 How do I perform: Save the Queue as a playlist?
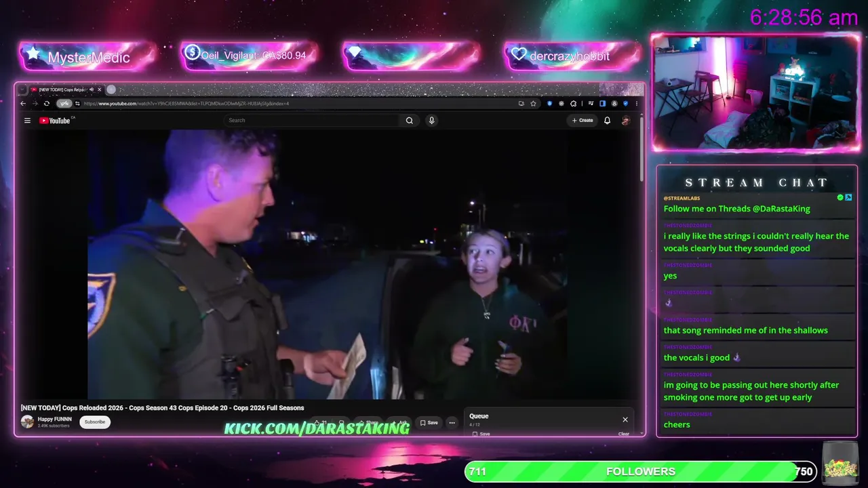click(x=481, y=434)
